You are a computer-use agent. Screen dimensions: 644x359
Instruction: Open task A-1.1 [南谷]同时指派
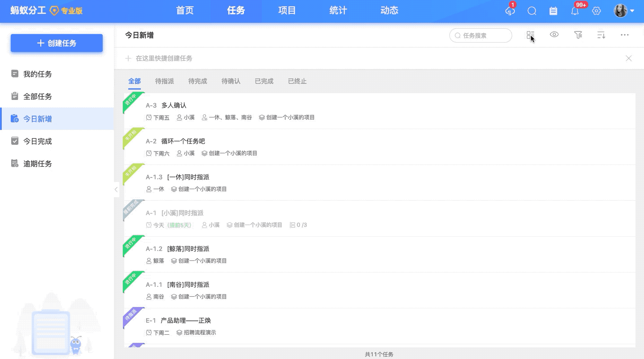click(379, 290)
